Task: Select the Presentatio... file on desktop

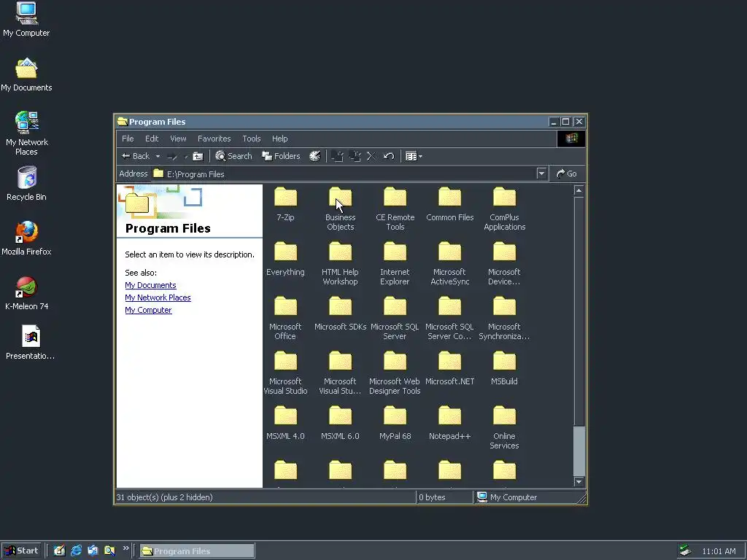Action: coord(31,342)
